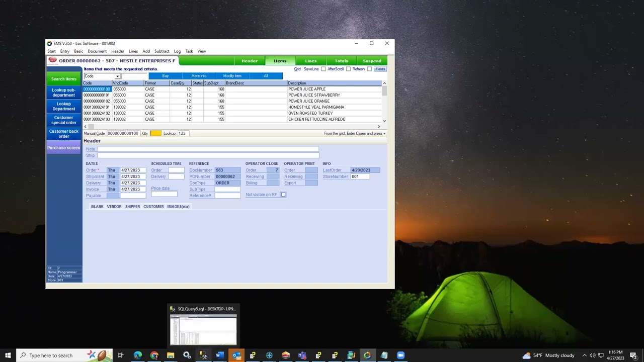Open the Entry menu
The height and width of the screenshot is (362, 644).
pyautogui.click(x=65, y=51)
